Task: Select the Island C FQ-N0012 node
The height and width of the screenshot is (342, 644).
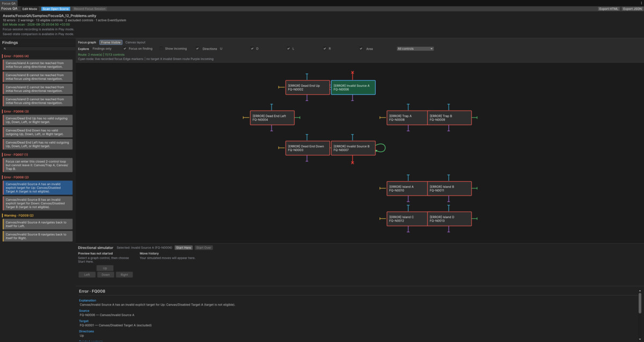Action: [407, 219]
